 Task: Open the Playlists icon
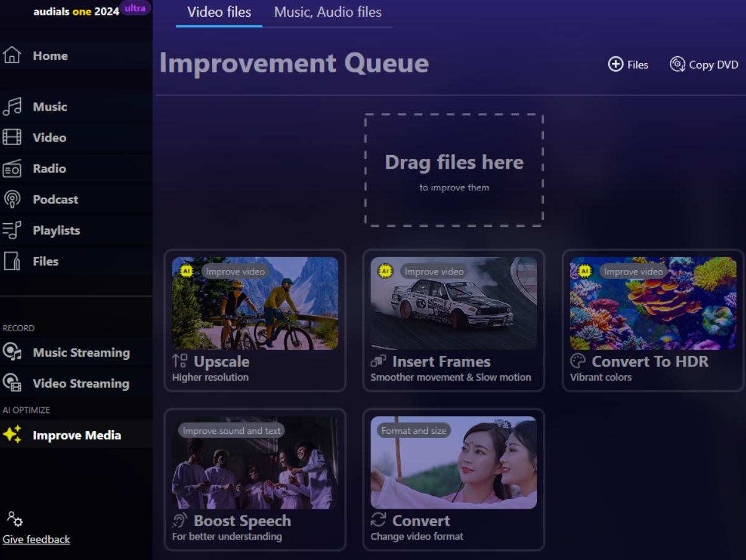(x=12, y=230)
